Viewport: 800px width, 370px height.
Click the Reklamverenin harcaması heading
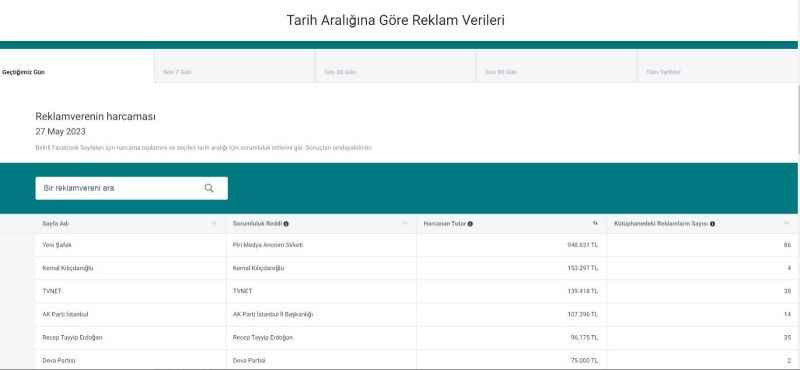click(x=95, y=116)
